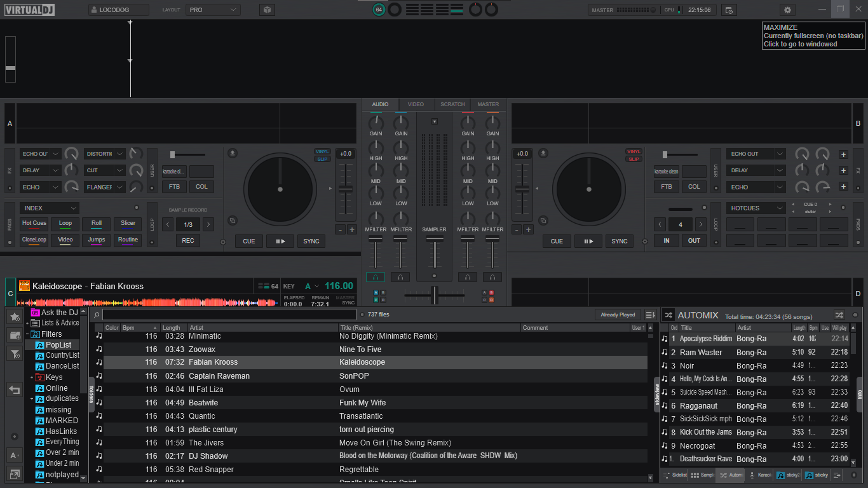This screenshot has height=488, width=868.
Task: Expand the Keys folder node
Action: (32, 377)
